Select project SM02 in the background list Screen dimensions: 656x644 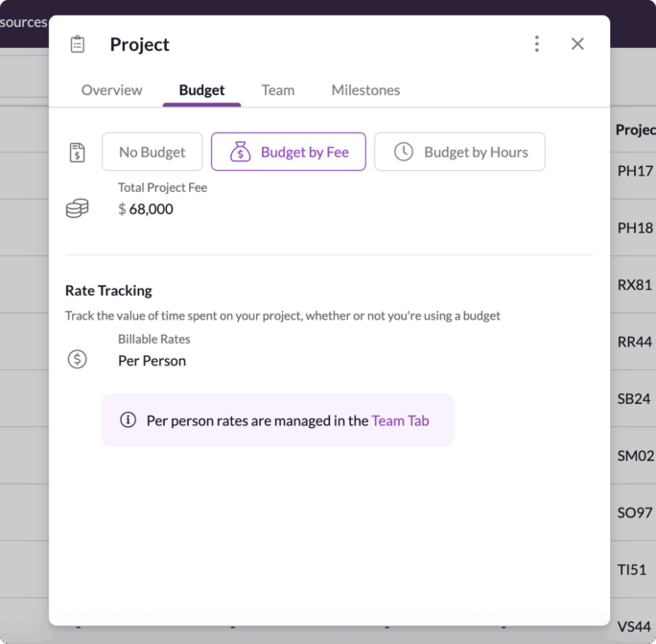pos(636,456)
